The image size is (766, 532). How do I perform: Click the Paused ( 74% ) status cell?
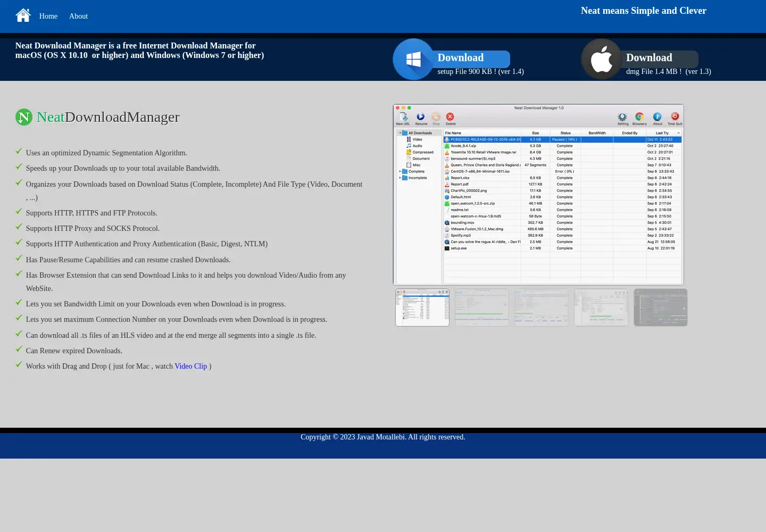point(564,139)
